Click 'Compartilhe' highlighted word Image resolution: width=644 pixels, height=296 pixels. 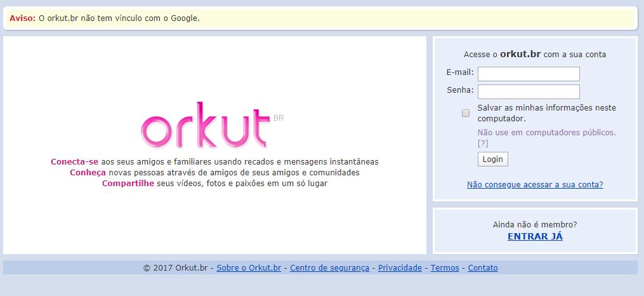coord(128,184)
